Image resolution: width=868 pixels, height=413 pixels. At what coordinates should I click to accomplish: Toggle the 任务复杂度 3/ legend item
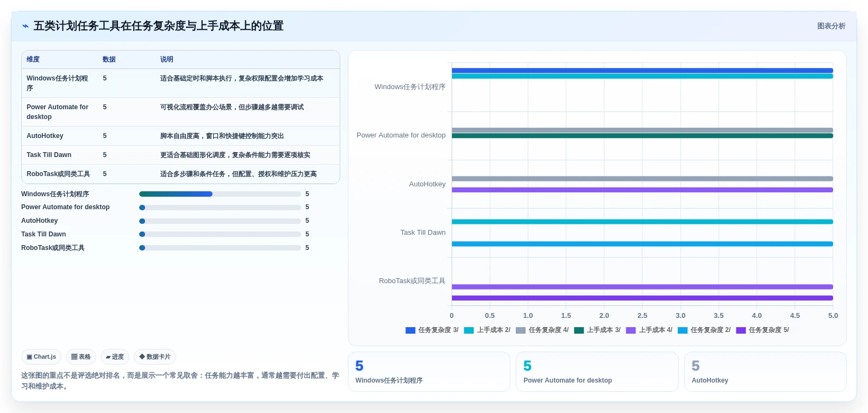tap(432, 330)
